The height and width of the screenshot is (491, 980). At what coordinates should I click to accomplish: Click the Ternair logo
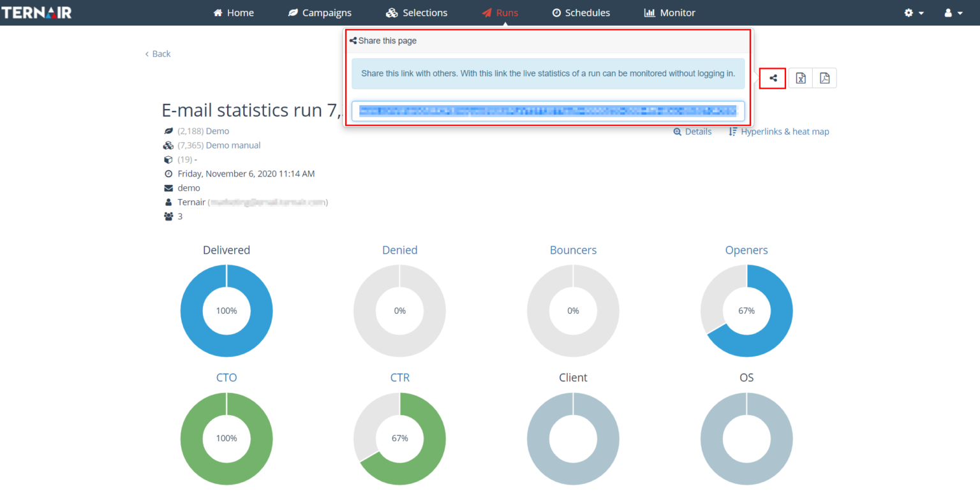point(36,12)
